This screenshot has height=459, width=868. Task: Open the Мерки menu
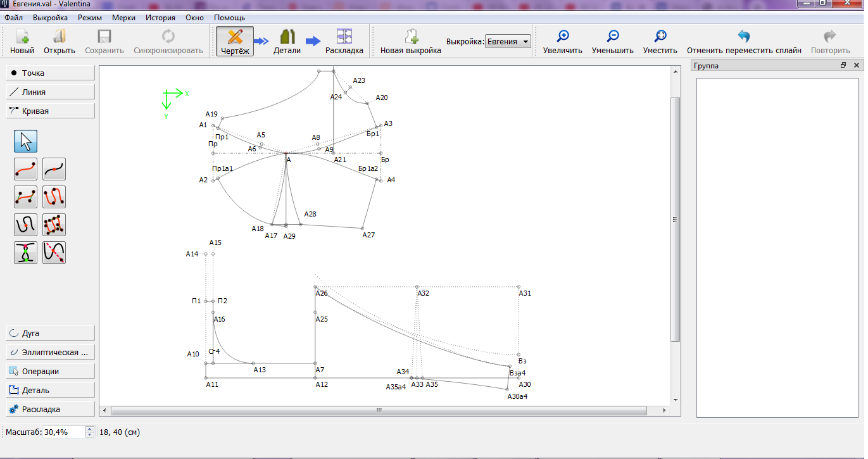pos(123,18)
